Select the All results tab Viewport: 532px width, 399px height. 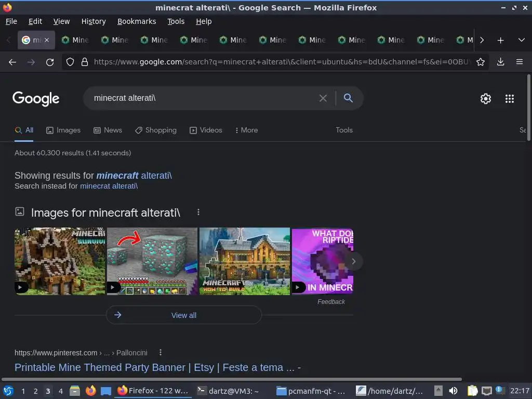pyautogui.click(x=24, y=130)
